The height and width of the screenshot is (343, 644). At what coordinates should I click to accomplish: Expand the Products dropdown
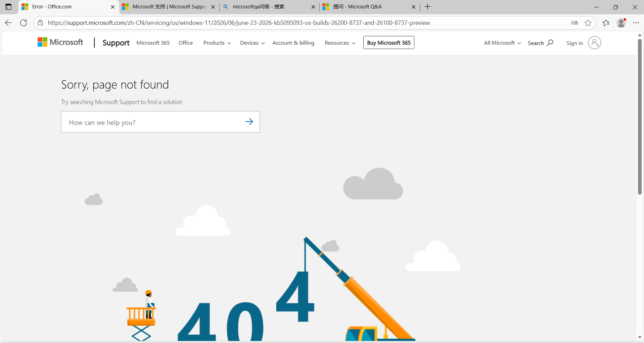tap(217, 43)
